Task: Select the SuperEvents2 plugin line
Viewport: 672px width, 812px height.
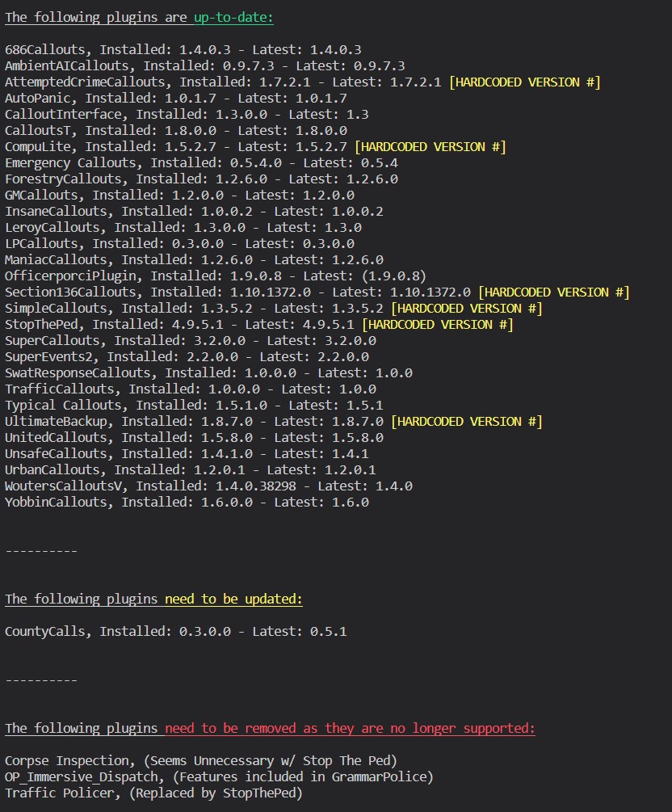Action: (187, 356)
